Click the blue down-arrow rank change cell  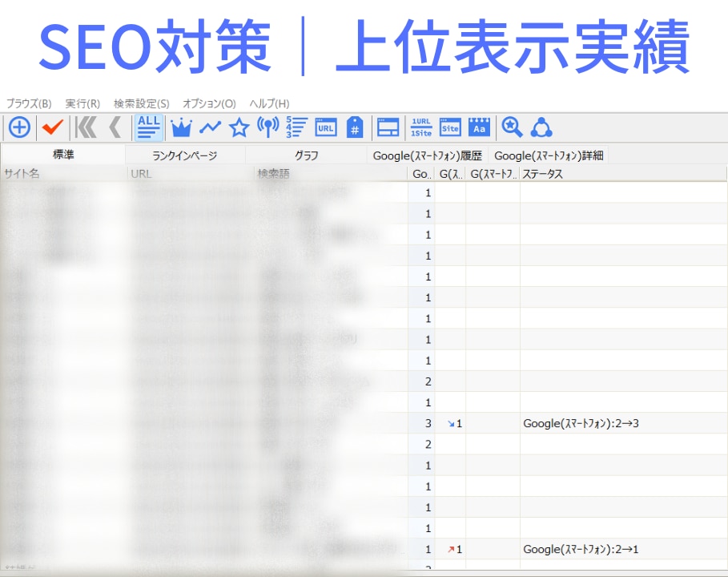pyautogui.click(x=451, y=423)
